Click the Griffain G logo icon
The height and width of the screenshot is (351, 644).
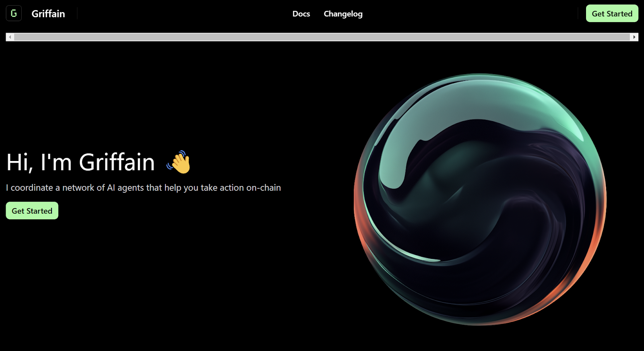coord(14,13)
